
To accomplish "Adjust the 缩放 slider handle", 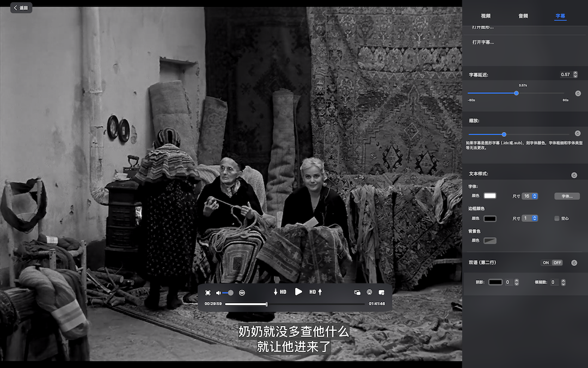I will tap(504, 134).
